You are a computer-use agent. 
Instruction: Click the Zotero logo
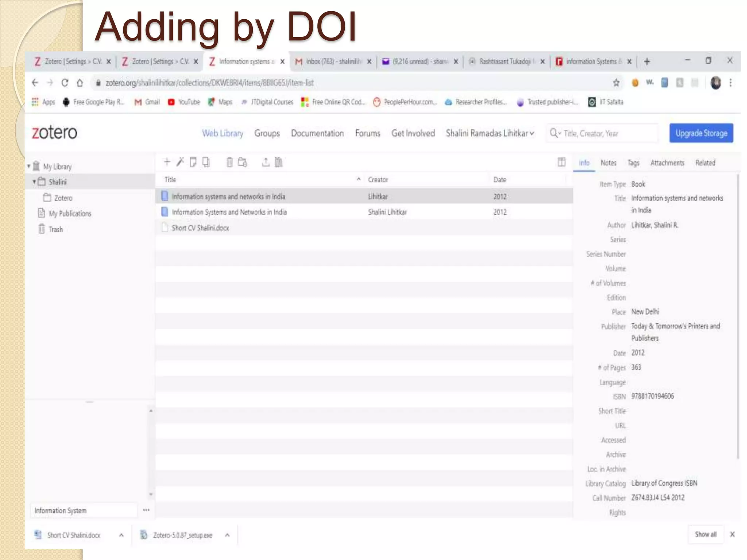(x=54, y=132)
